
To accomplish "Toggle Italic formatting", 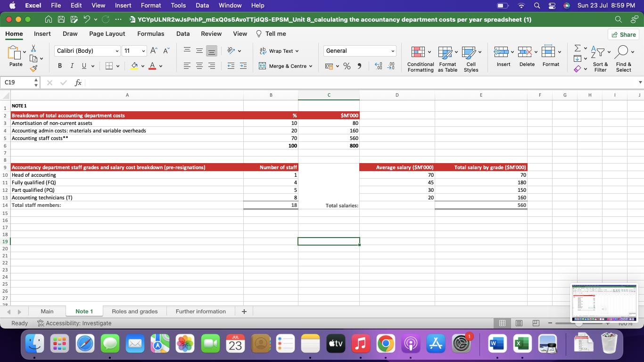I will coord(72,66).
